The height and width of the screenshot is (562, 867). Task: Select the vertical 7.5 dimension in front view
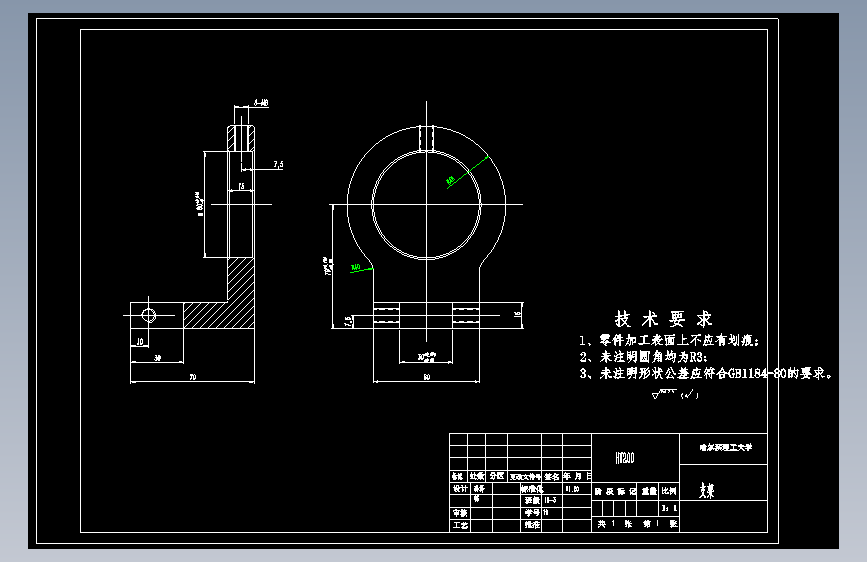click(x=348, y=321)
